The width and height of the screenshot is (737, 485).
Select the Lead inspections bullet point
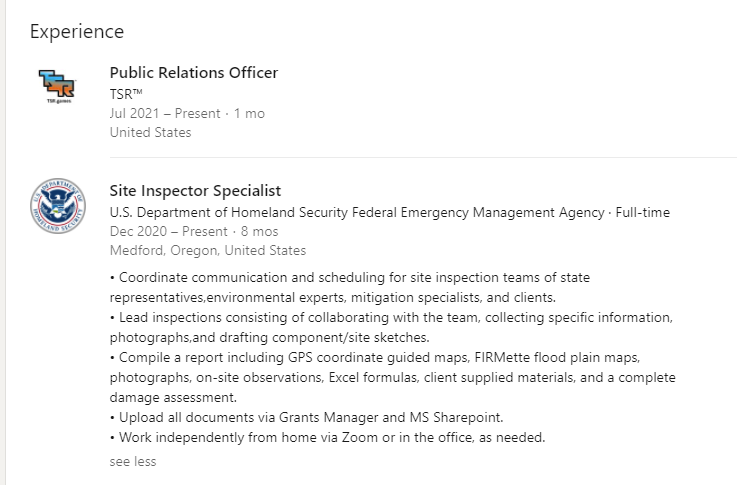(392, 327)
